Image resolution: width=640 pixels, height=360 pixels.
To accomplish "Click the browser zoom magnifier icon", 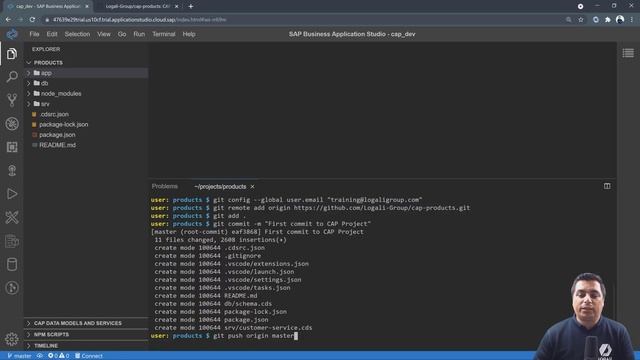I will [x=568, y=20].
